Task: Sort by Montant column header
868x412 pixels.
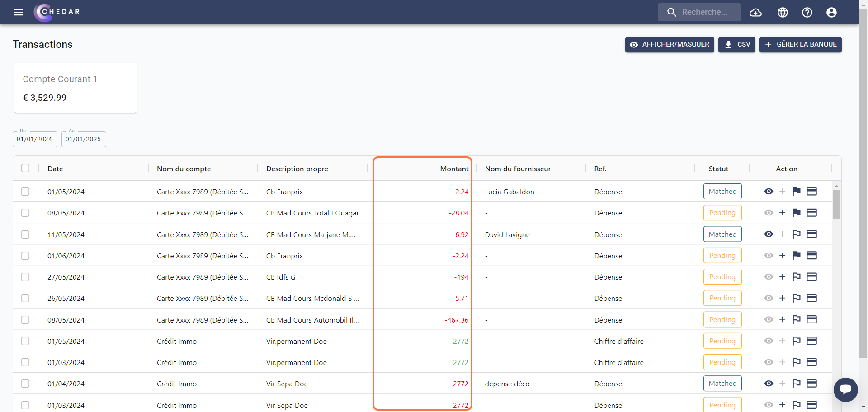Action: click(454, 169)
